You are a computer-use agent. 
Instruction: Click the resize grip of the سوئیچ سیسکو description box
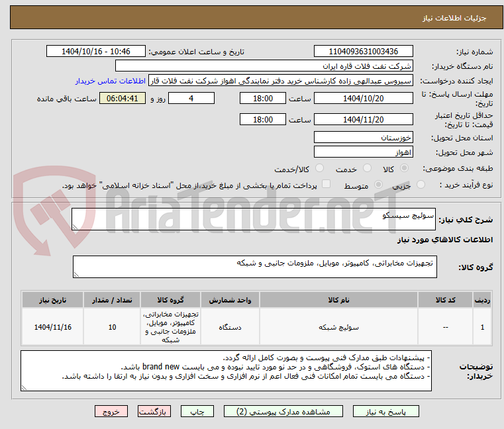pos(75,227)
